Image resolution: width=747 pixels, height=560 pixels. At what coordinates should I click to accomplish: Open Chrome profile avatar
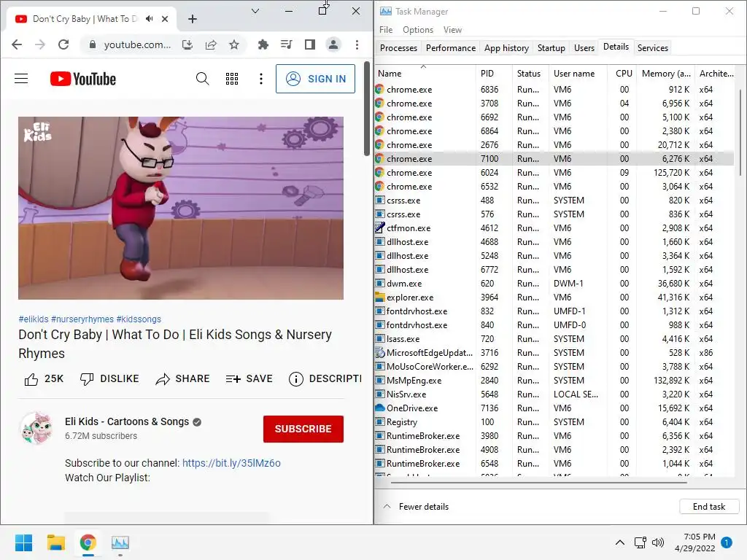[333, 44]
